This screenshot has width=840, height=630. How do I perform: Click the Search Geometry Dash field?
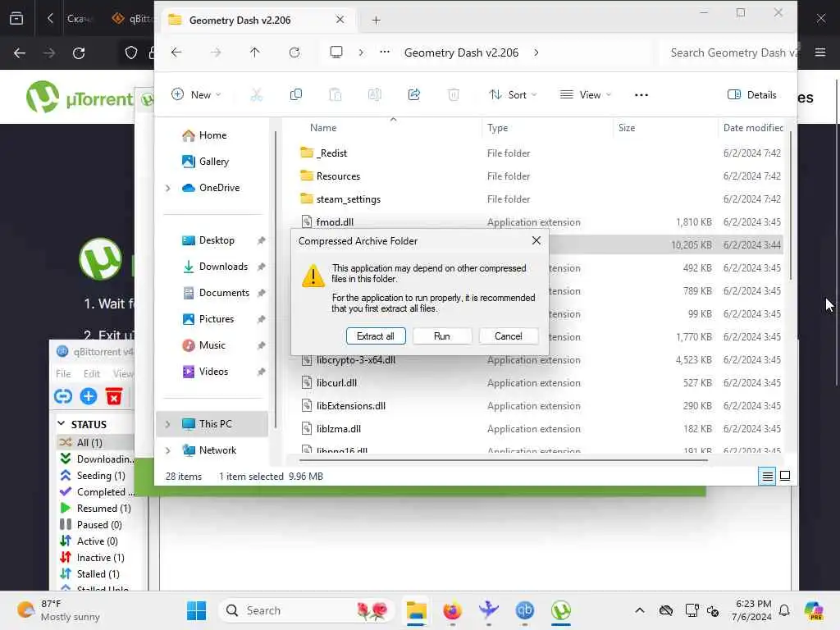[x=728, y=52]
